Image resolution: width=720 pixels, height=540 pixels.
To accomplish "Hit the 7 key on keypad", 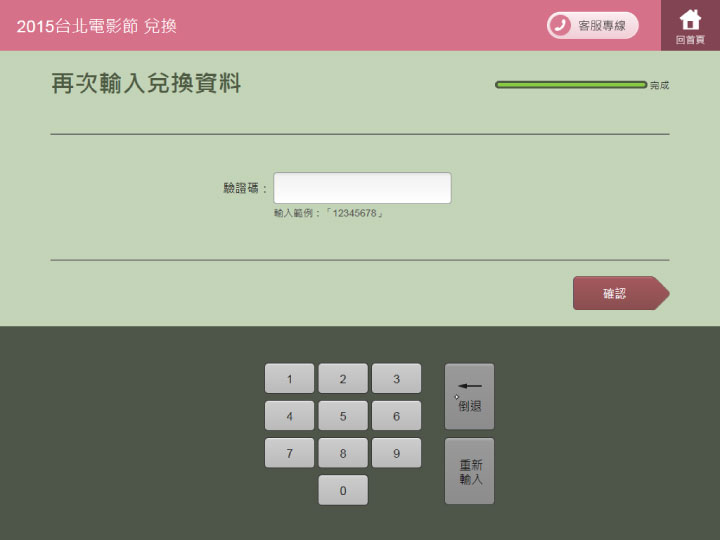I will 289,453.
